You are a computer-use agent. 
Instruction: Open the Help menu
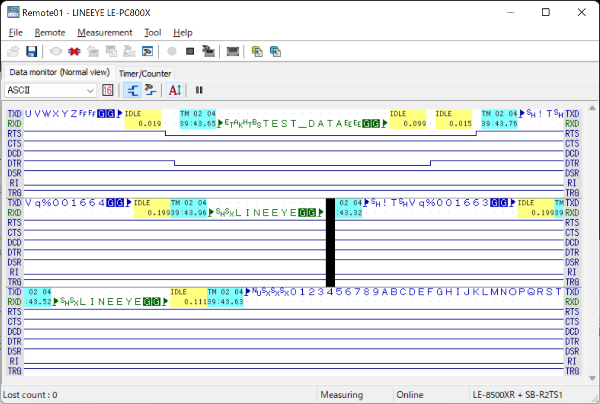pos(183,33)
